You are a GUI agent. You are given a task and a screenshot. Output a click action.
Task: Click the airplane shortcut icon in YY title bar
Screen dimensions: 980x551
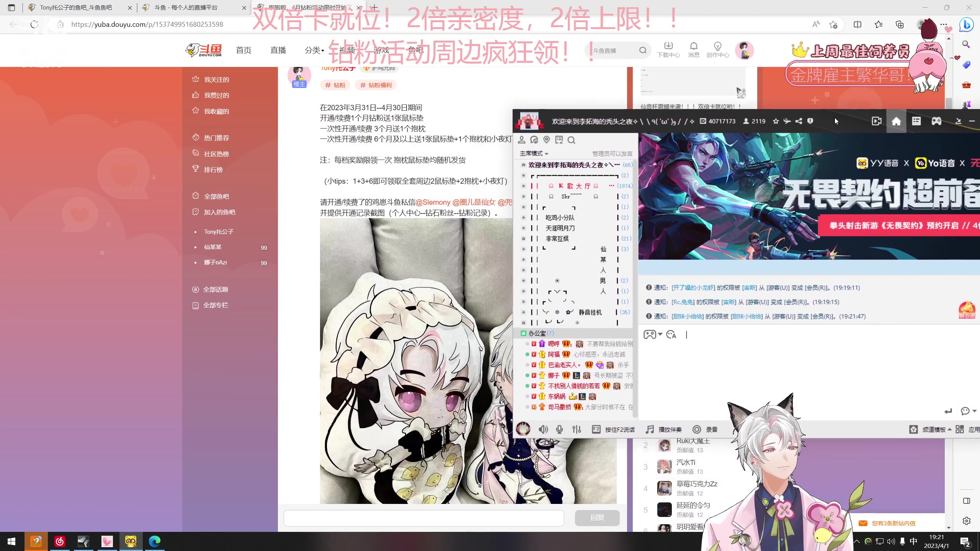(x=787, y=121)
